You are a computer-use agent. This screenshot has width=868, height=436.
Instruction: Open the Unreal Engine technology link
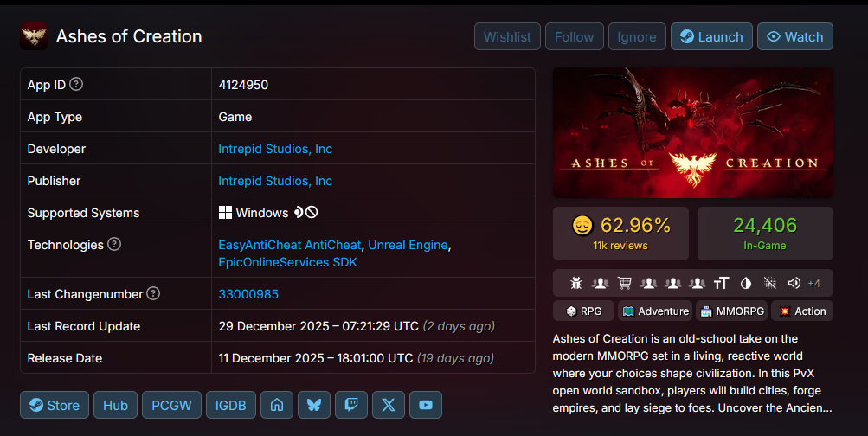(408, 245)
